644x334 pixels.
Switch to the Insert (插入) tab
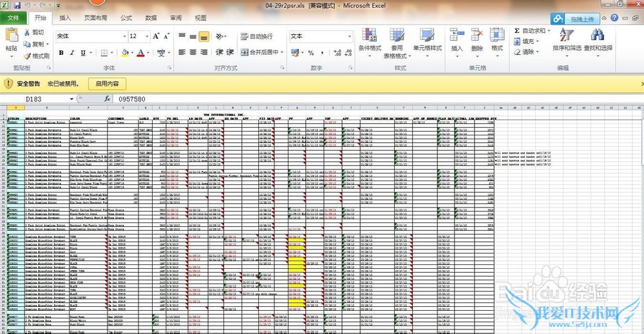coord(65,18)
